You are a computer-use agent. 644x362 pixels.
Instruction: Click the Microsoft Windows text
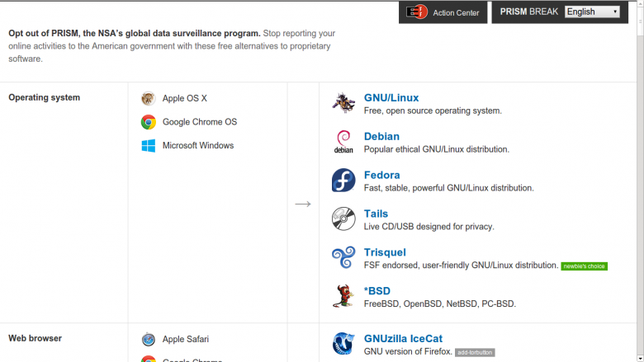pos(198,145)
